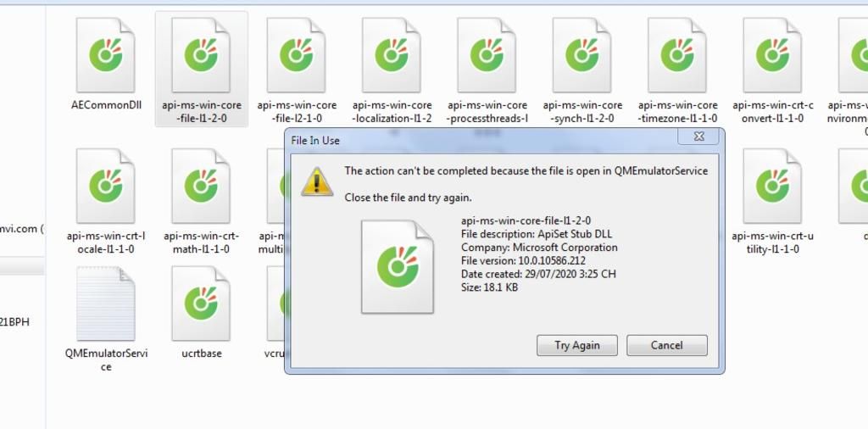This screenshot has width=868, height=429.
Task: Click the 21BPH item in left pane
Action: (x=14, y=321)
